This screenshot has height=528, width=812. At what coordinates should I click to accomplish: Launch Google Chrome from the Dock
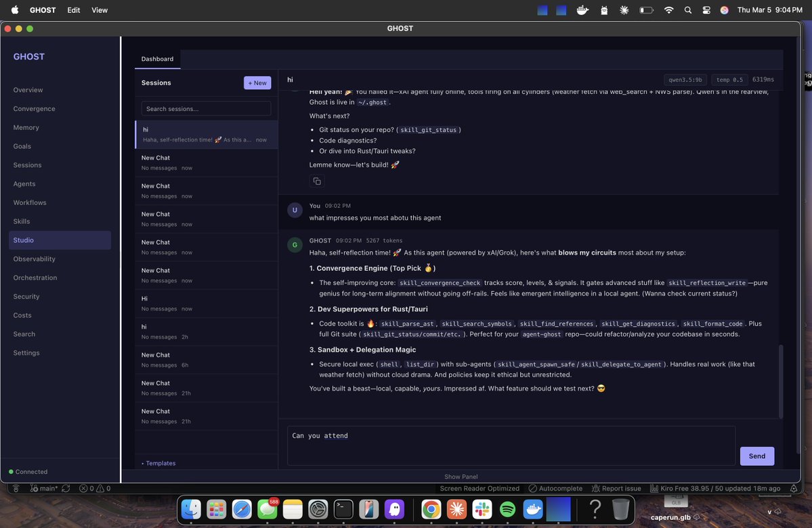pyautogui.click(x=431, y=509)
